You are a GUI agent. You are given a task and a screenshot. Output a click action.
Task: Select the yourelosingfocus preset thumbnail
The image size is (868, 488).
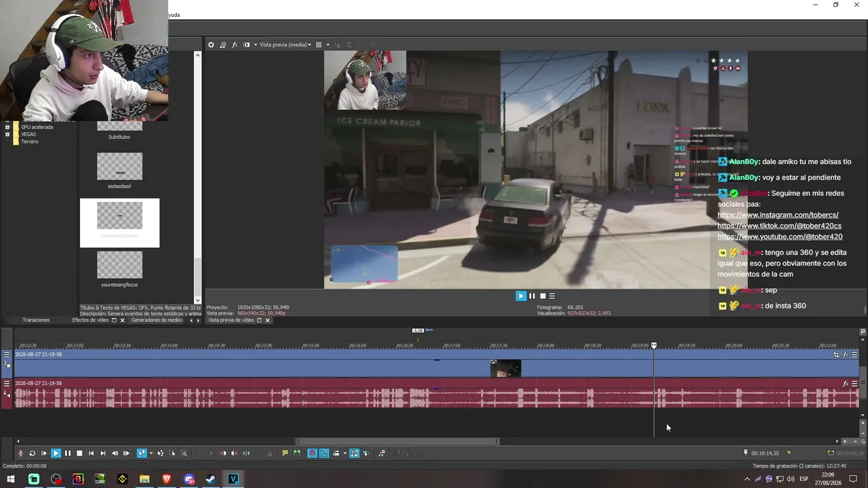tap(119, 265)
